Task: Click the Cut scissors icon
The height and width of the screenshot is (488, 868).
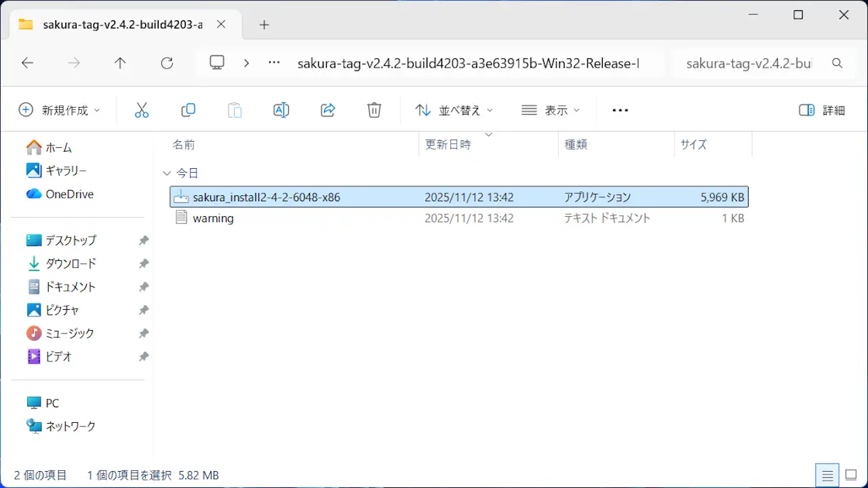Action: coord(142,110)
